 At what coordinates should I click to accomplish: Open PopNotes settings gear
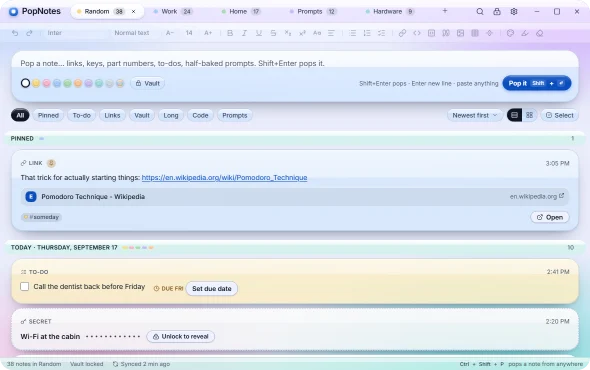click(x=514, y=12)
